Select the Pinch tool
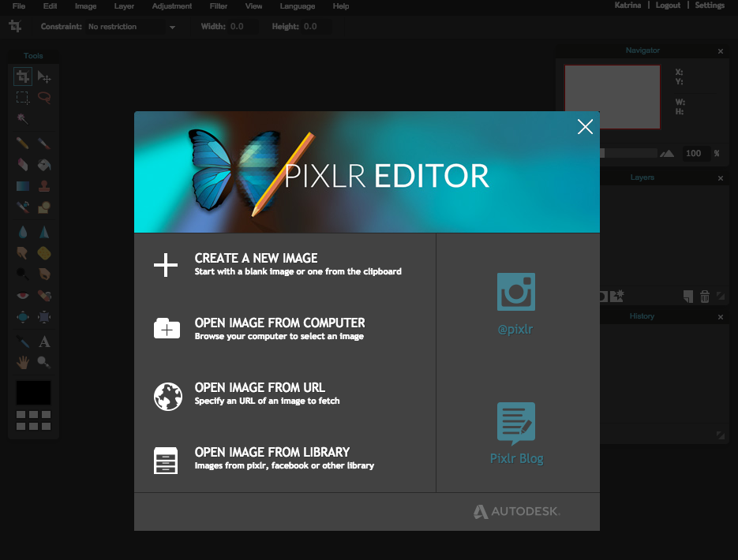Screen dimensions: 738x560 44,316
